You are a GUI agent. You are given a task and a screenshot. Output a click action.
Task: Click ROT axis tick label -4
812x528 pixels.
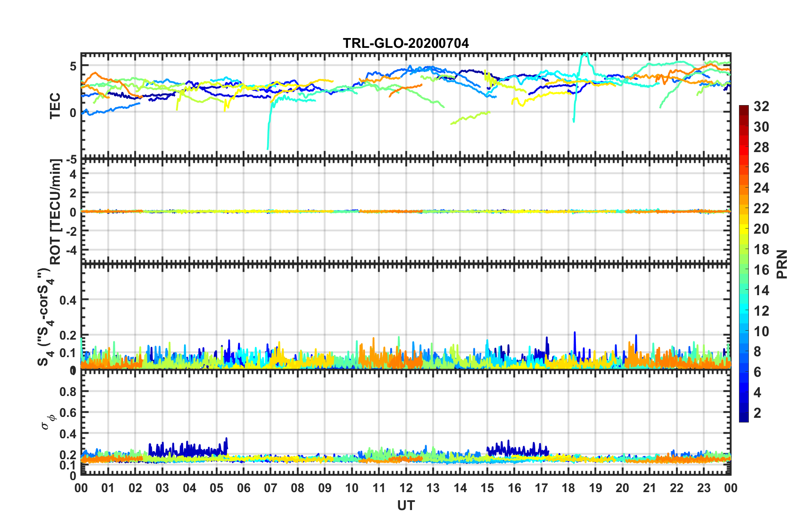(x=71, y=249)
